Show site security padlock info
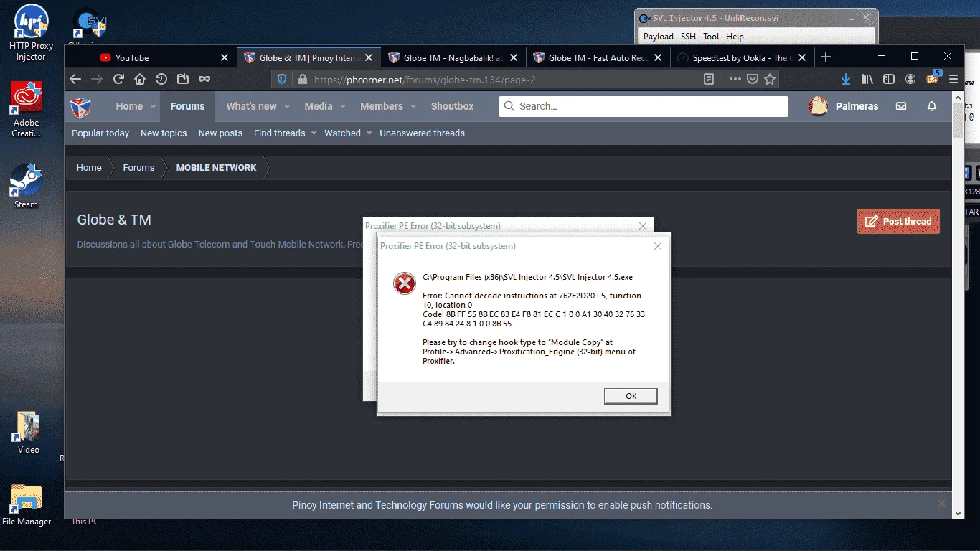980x551 pixels. coord(302,80)
